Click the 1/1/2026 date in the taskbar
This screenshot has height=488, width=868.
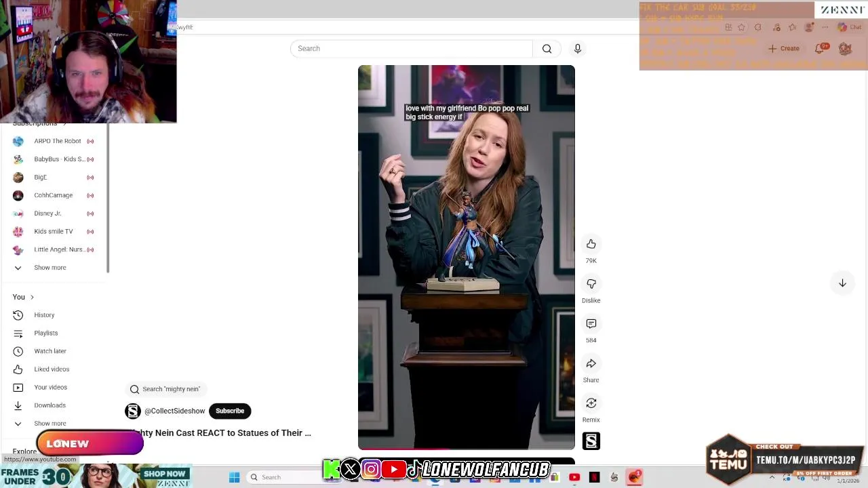point(848,481)
